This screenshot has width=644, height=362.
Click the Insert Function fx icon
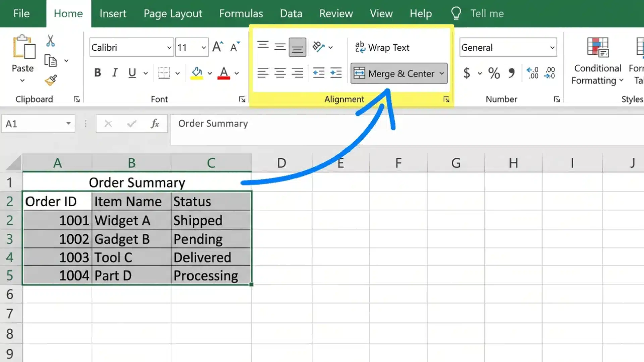pos(155,124)
